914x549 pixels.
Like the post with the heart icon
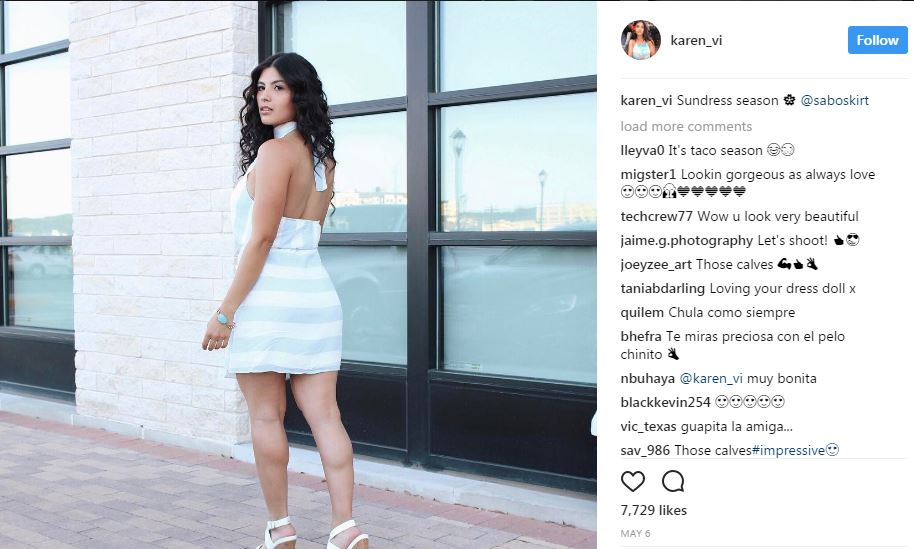click(x=632, y=481)
